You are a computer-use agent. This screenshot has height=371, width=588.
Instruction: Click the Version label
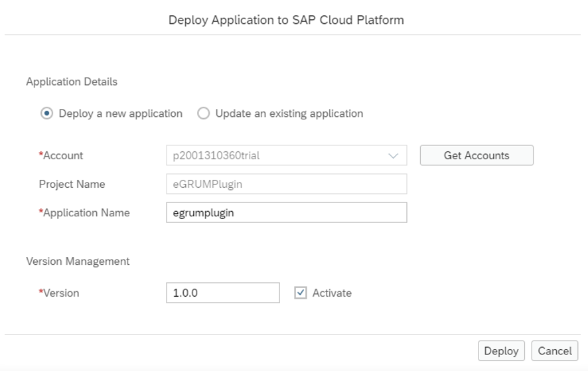coord(59,293)
